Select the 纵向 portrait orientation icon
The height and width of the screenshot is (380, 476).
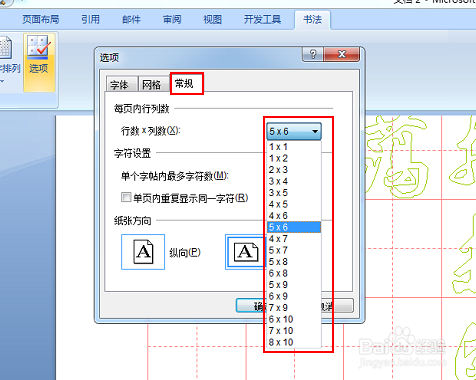pyautogui.click(x=143, y=252)
